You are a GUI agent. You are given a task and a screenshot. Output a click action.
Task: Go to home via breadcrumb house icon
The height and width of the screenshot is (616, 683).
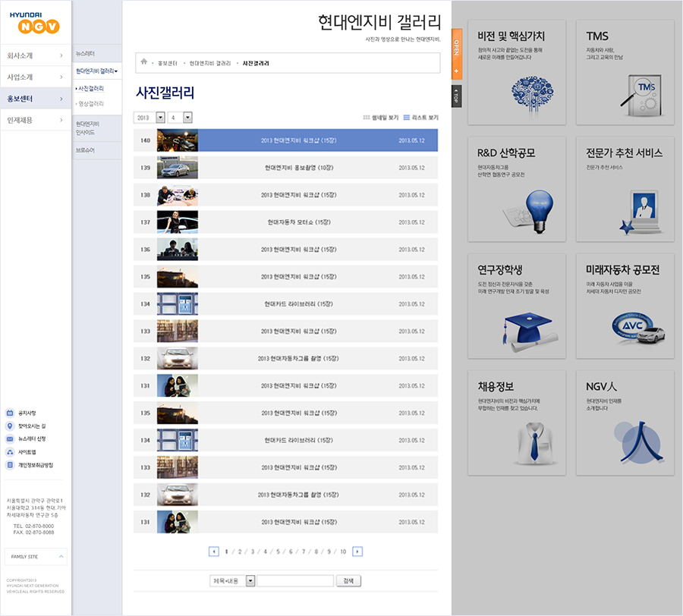pos(143,61)
